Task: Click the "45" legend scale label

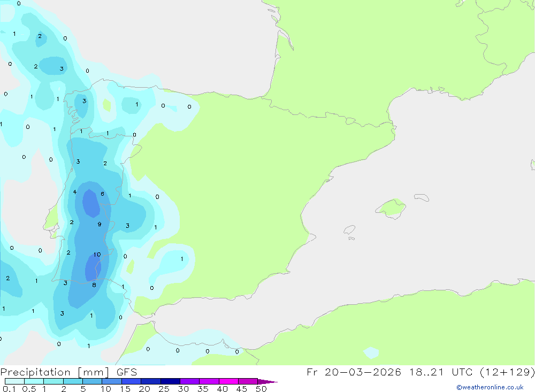Action: tap(242, 389)
